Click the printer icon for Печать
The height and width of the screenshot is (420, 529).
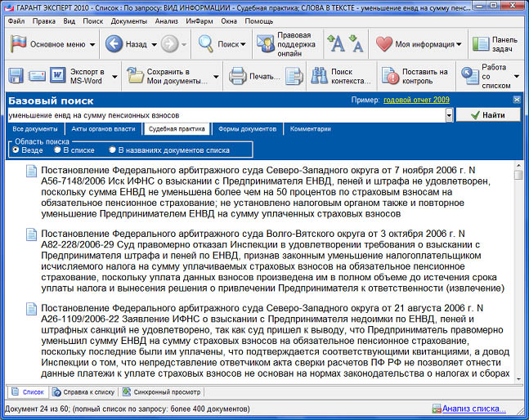click(237, 77)
